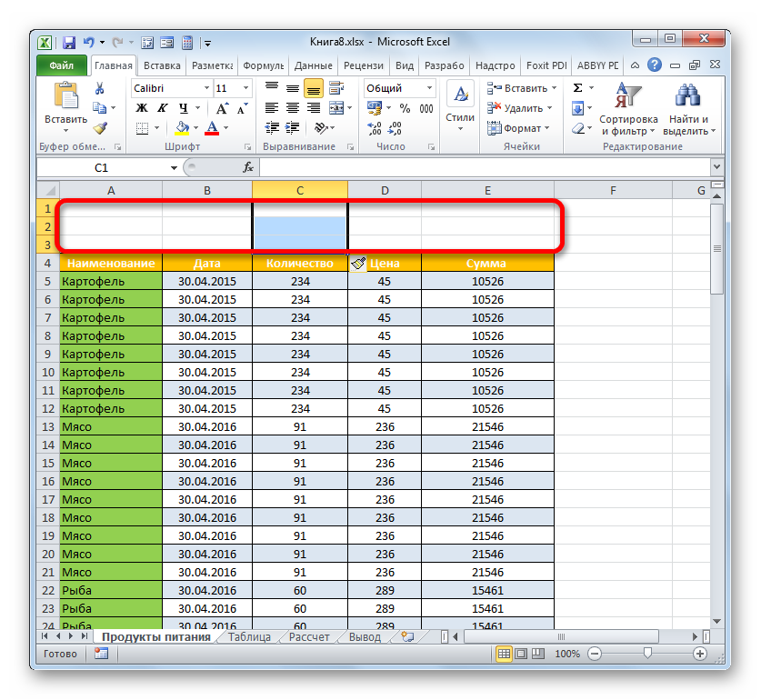This screenshot has height=700, width=761.
Task: Toggle align text left
Action: click(272, 108)
